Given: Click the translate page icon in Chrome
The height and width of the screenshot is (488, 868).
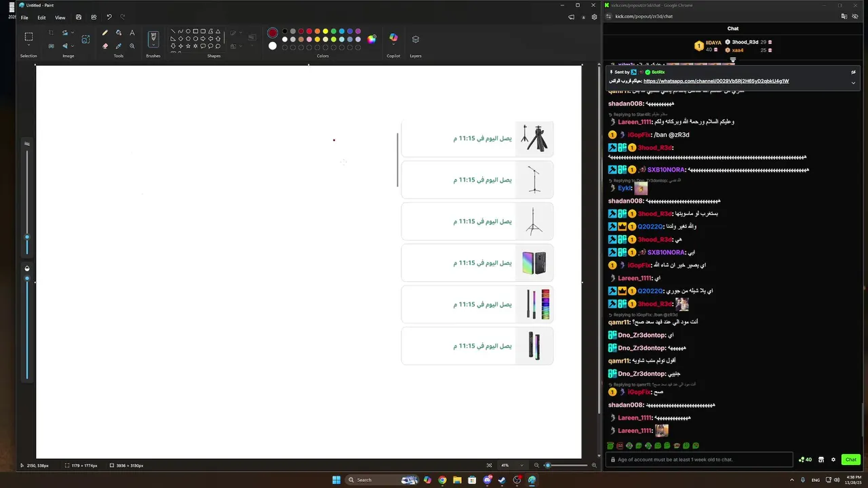Looking at the screenshot, I should click(x=844, y=16).
